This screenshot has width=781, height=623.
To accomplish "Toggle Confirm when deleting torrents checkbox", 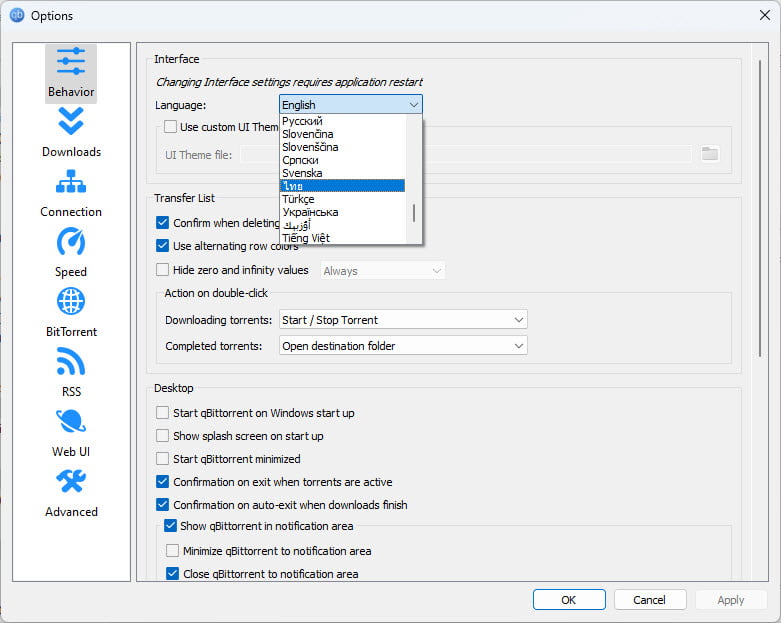I will (x=162, y=222).
